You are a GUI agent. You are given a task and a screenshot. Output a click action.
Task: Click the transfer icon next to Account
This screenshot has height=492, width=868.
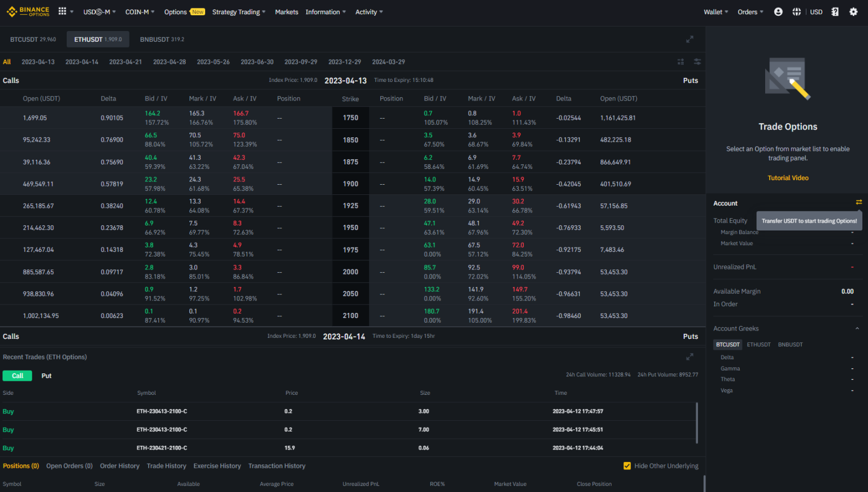coord(859,202)
